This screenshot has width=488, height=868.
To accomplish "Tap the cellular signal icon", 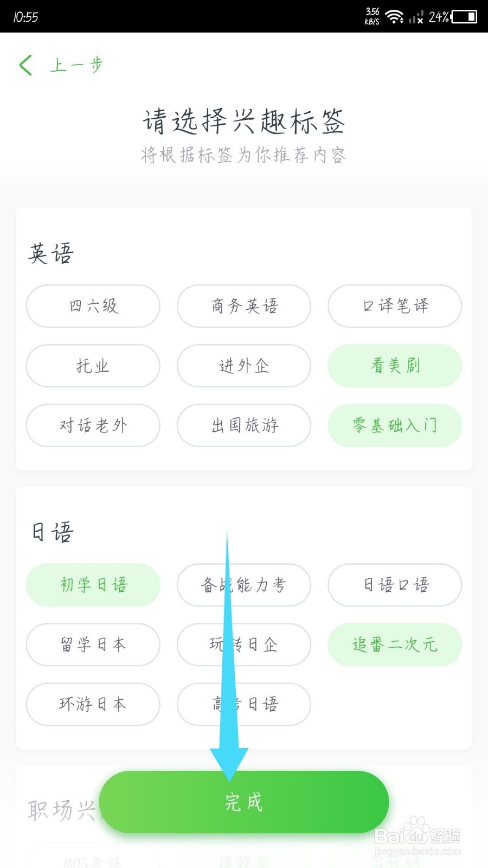I will (x=416, y=17).
